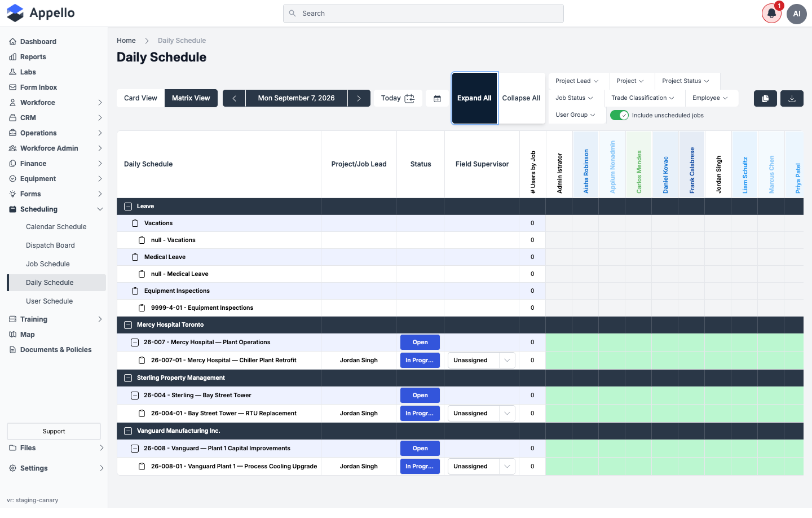
Task: Go to next day arrow
Action: point(359,98)
